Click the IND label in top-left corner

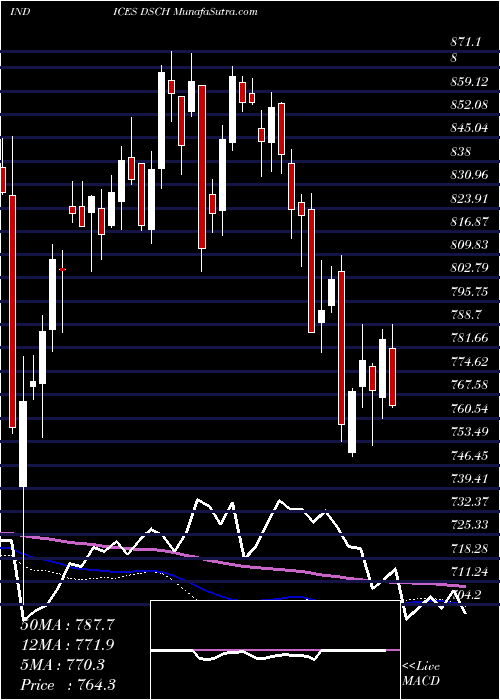tap(20, 11)
